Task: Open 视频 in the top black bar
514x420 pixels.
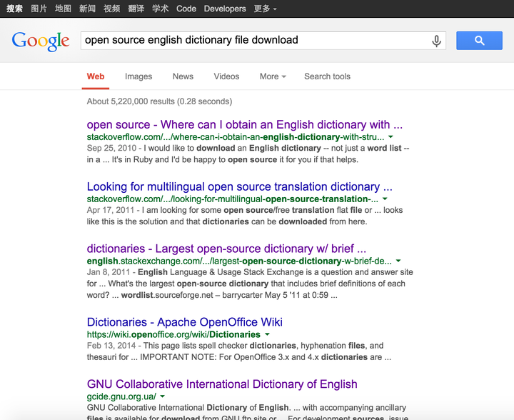Action: click(x=111, y=9)
